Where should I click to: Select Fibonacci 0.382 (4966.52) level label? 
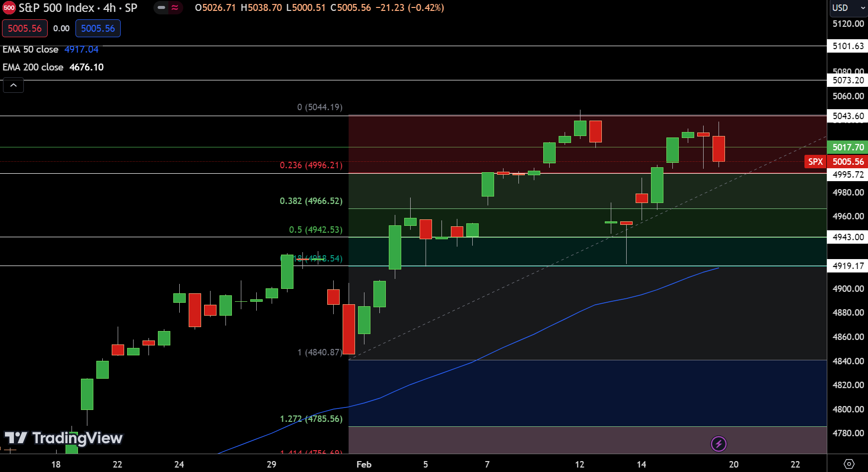(311, 201)
